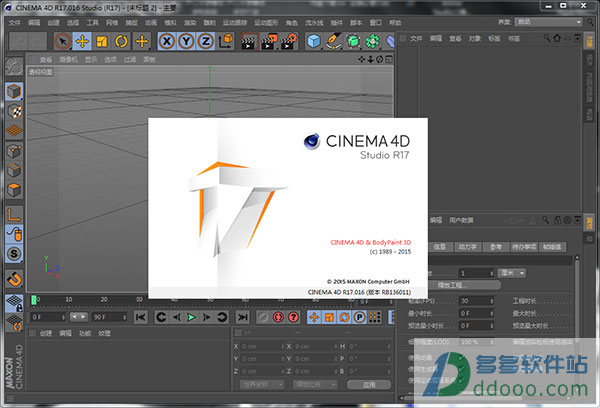Enable Texture mode checkered cube
Viewport: 600px width, 408px height.
15,111
